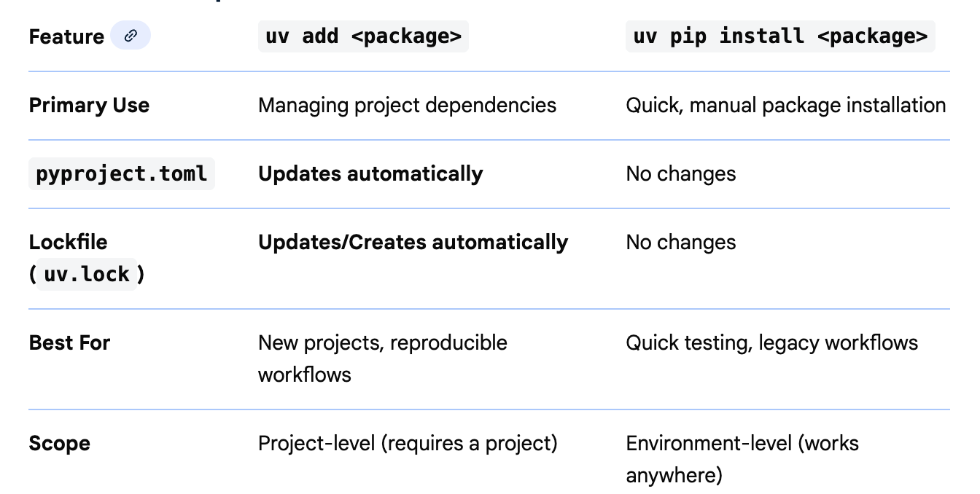Click 'No changes' in the pyproject.toml row
980x494 pixels.
click(680, 173)
